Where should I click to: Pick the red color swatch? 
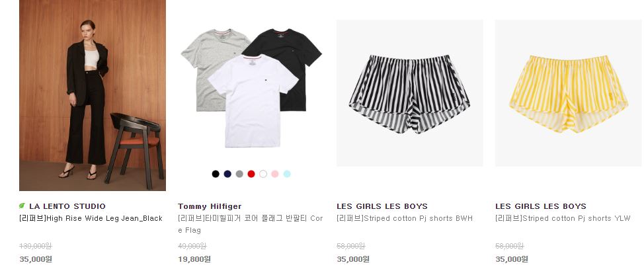(251, 174)
